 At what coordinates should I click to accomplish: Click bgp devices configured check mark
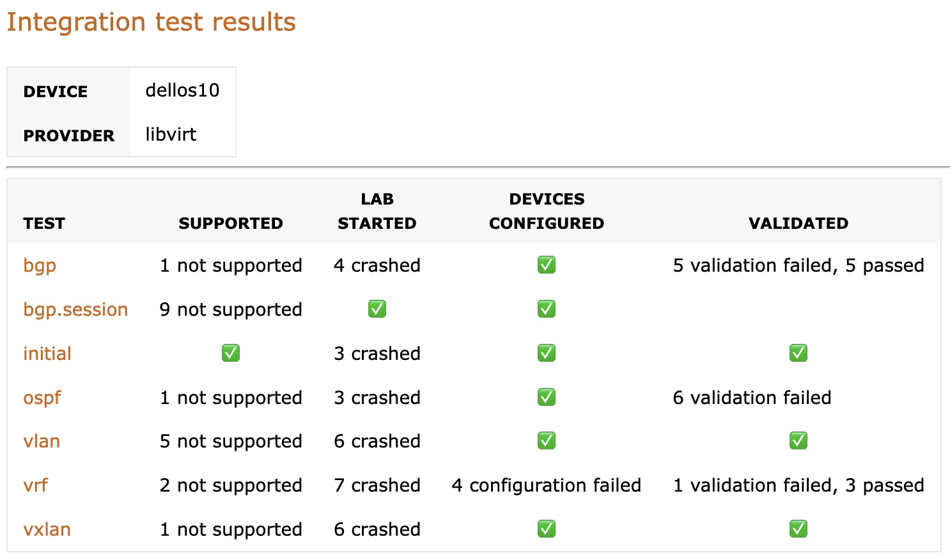tap(547, 265)
